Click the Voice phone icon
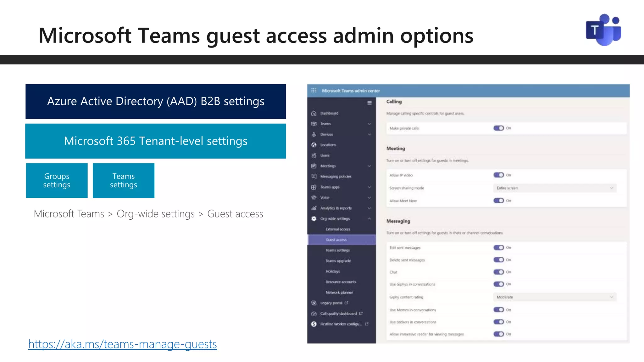This screenshot has width=644, height=362. pyautogui.click(x=314, y=198)
